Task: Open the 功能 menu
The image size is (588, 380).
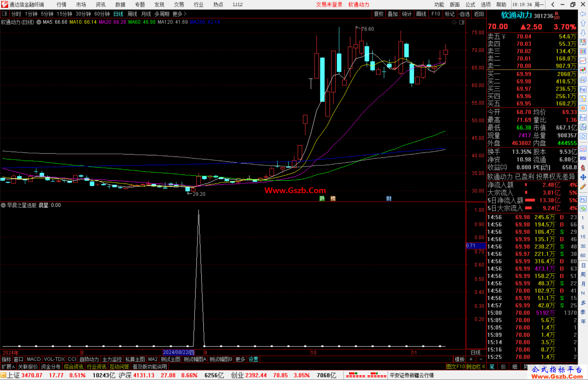Action: [x=439, y=5]
